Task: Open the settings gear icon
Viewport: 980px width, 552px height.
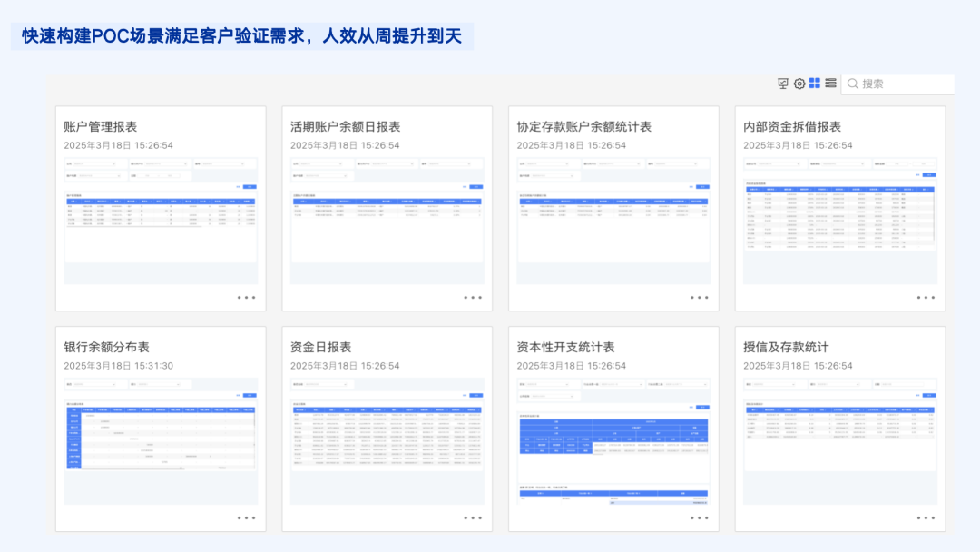Action: click(x=799, y=84)
